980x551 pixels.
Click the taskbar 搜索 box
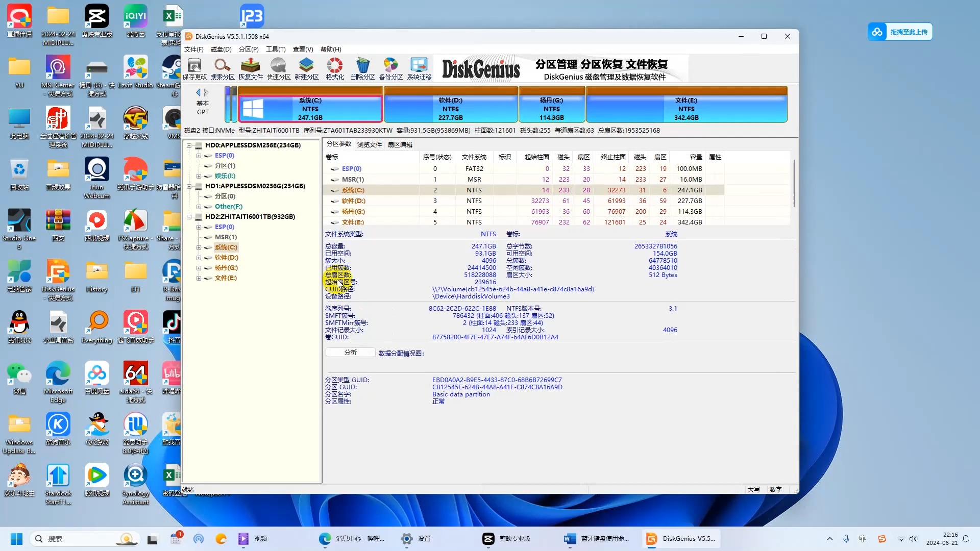pos(85,539)
